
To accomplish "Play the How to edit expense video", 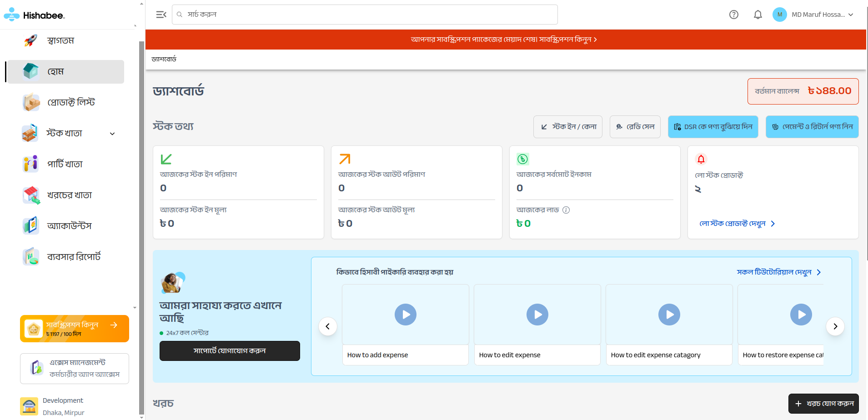I will click(537, 315).
